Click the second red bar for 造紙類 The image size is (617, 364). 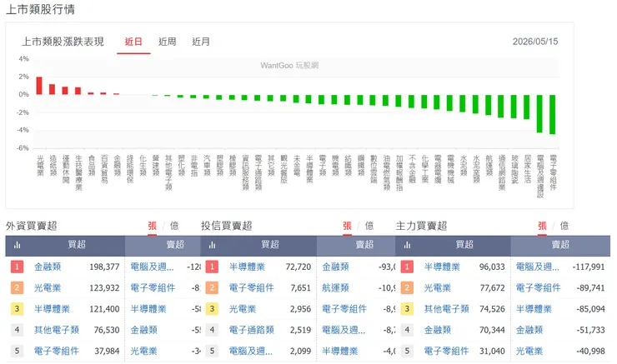click(x=52, y=89)
